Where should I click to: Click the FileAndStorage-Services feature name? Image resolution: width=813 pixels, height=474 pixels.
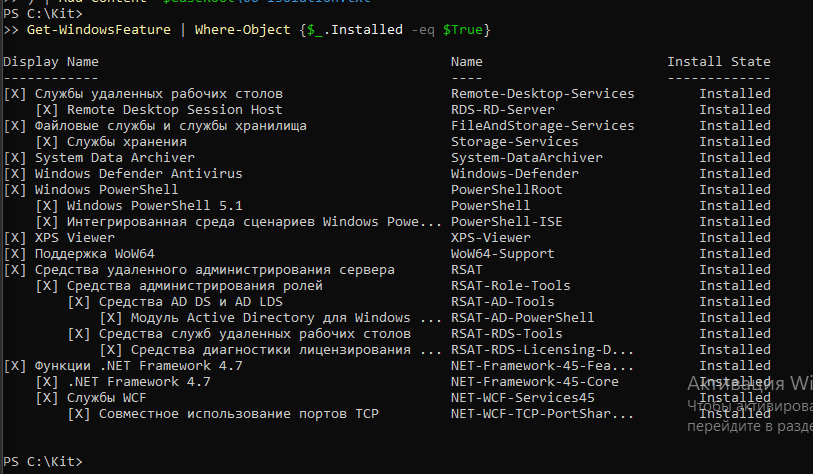(x=542, y=126)
